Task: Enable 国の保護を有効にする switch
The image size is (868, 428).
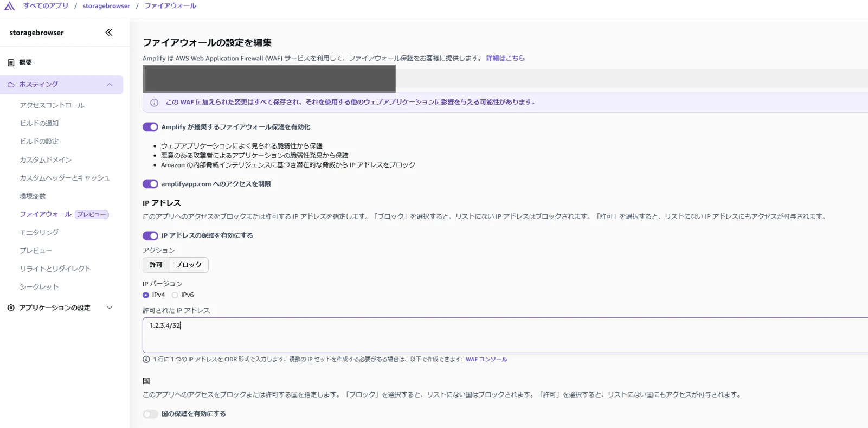Action: (150, 414)
